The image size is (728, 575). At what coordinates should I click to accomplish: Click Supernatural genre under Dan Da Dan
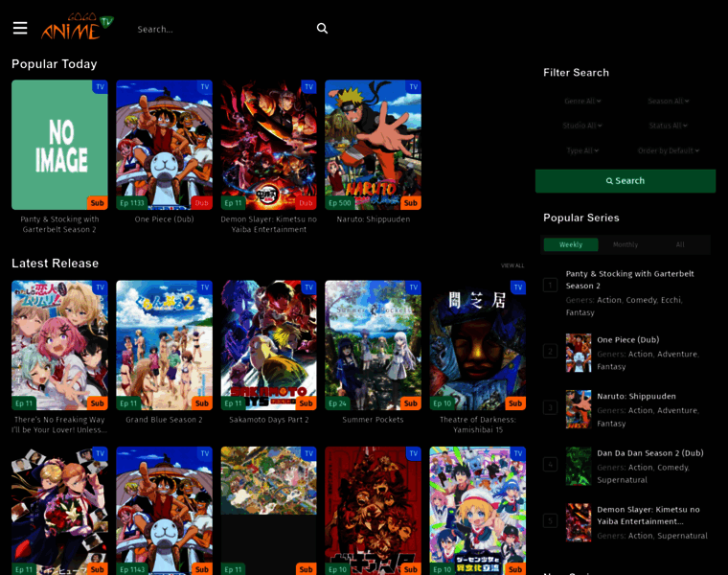[622, 480]
